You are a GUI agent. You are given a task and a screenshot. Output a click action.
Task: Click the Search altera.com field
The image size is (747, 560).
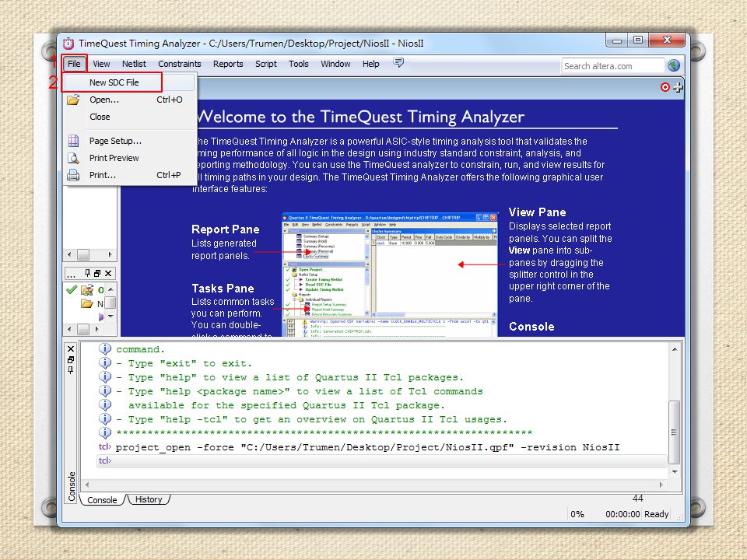click(x=612, y=66)
